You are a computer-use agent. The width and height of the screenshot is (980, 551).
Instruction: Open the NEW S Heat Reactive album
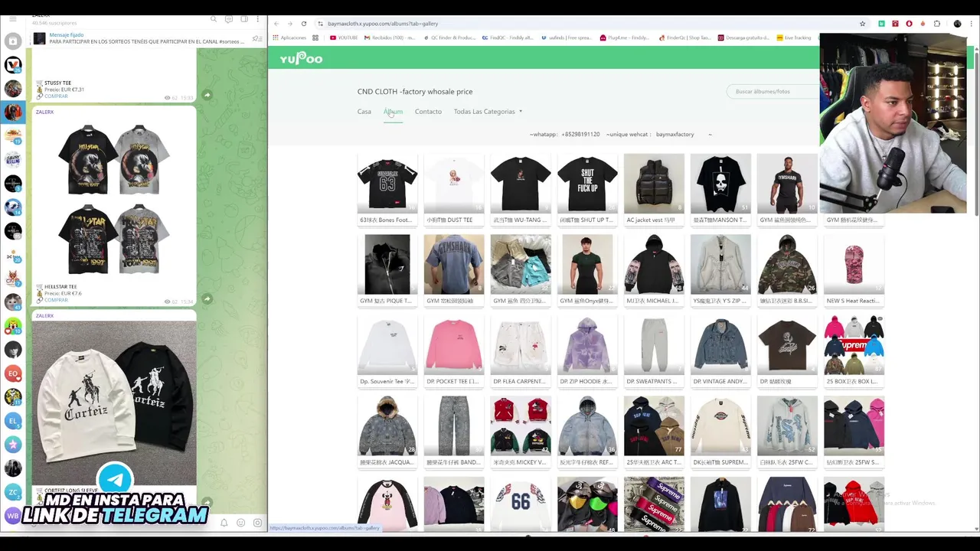pos(854,270)
